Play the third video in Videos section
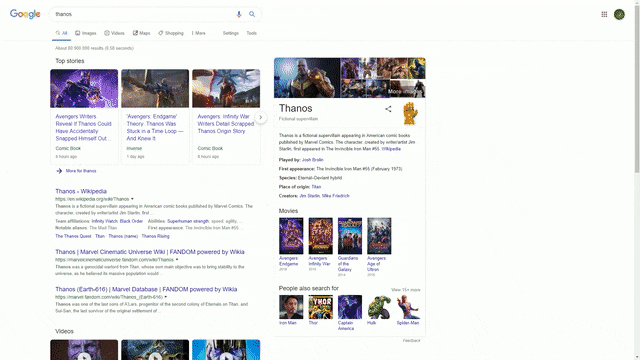 coord(226,350)
